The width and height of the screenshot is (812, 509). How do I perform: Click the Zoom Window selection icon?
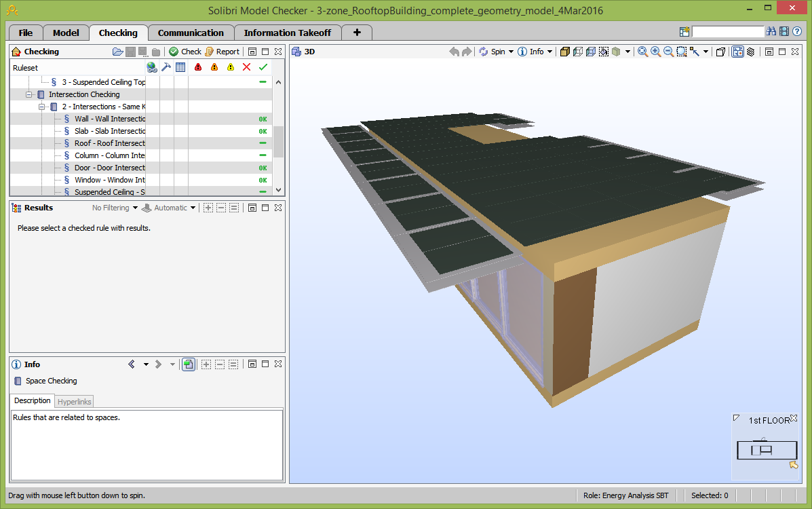682,52
